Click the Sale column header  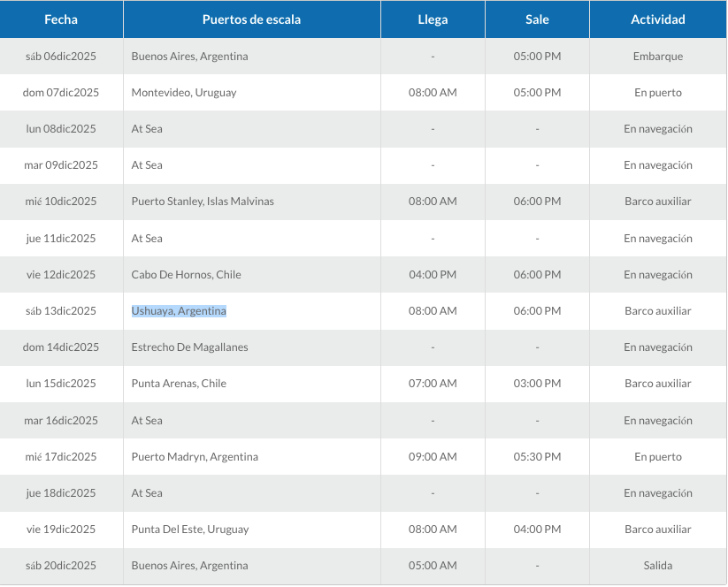(x=537, y=19)
